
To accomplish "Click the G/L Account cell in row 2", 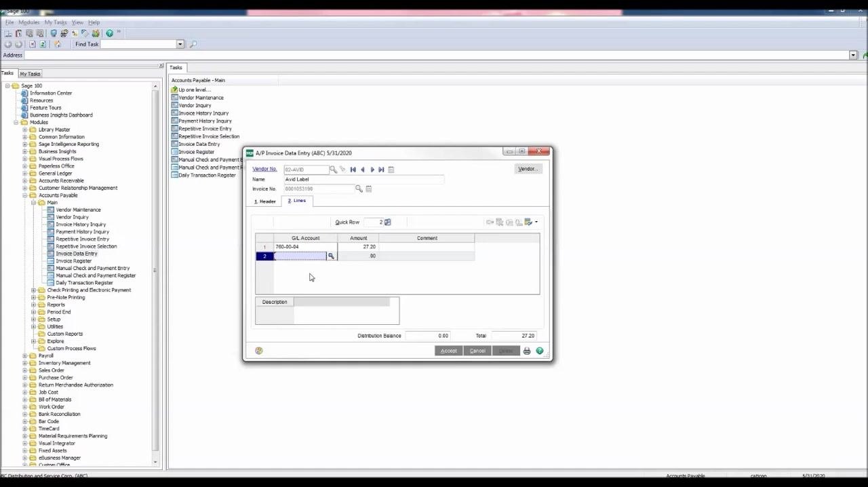I will point(300,256).
